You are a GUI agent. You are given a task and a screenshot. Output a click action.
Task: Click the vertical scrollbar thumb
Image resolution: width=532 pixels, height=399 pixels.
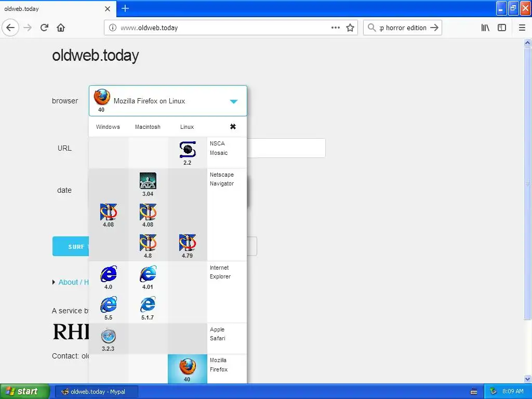(527, 183)
